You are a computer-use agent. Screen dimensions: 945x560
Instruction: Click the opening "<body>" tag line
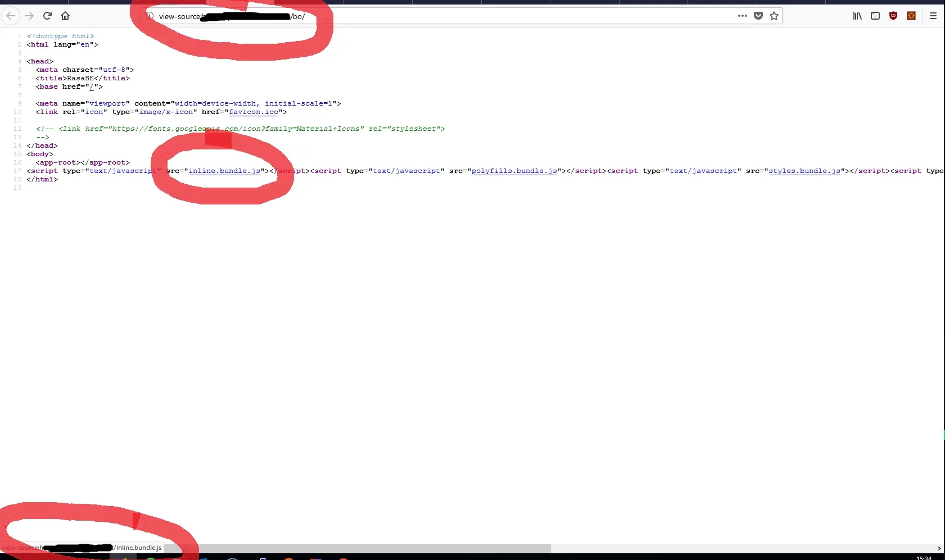pyautogui.click(x=40, y=154)
